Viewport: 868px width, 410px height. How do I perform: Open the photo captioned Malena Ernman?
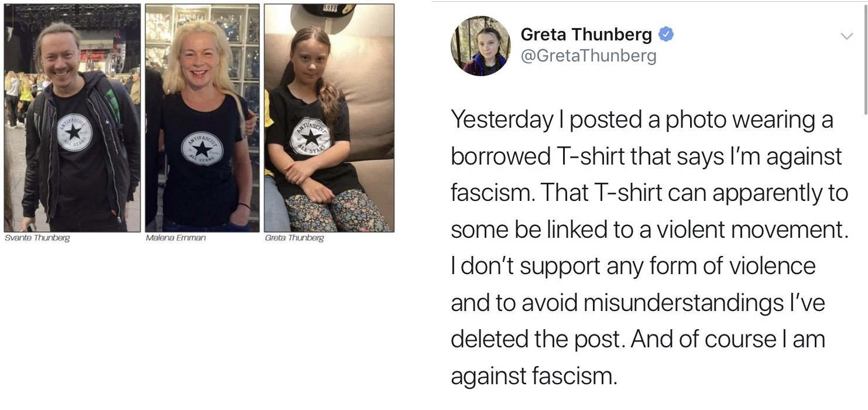(202, 118)
